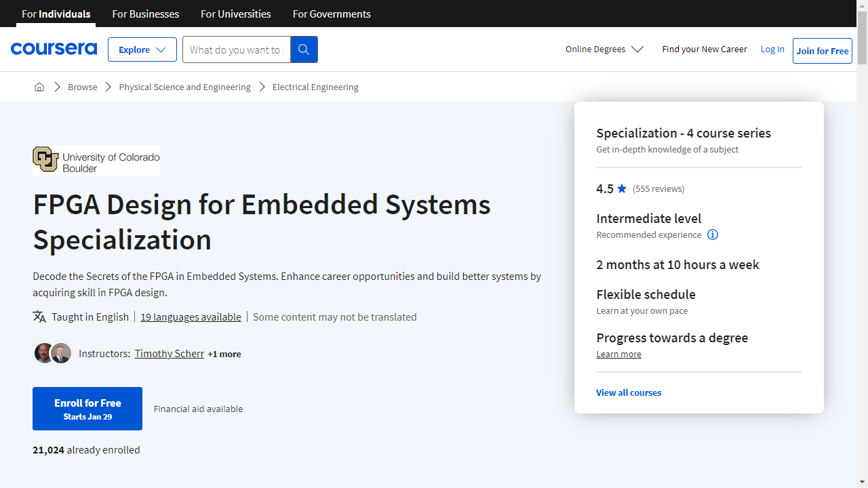Click the Specialization - 4 course series heading
Screen dimensions: 868x488
click(x=684, y=133)
